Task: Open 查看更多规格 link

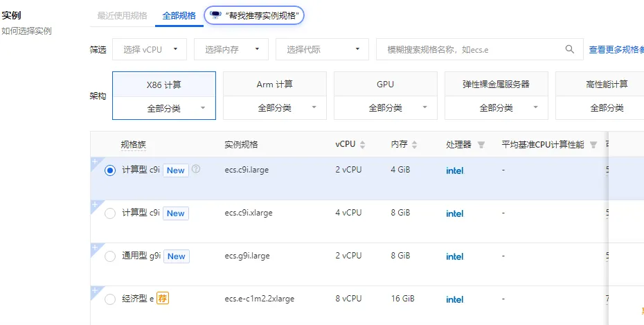Action: 616,50
